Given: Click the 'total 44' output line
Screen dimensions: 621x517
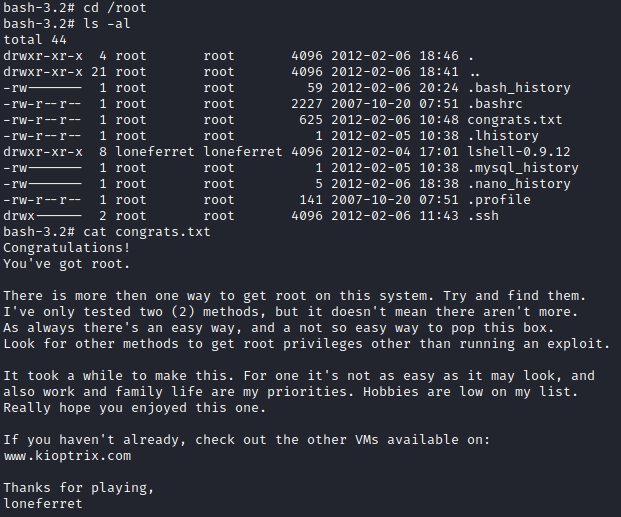Looking at the screenshot, I should [x=35, y=40].
